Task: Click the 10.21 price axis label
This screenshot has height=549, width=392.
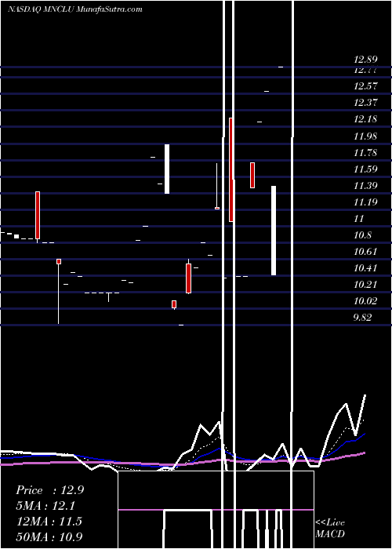Action: [x=365, y=284]
